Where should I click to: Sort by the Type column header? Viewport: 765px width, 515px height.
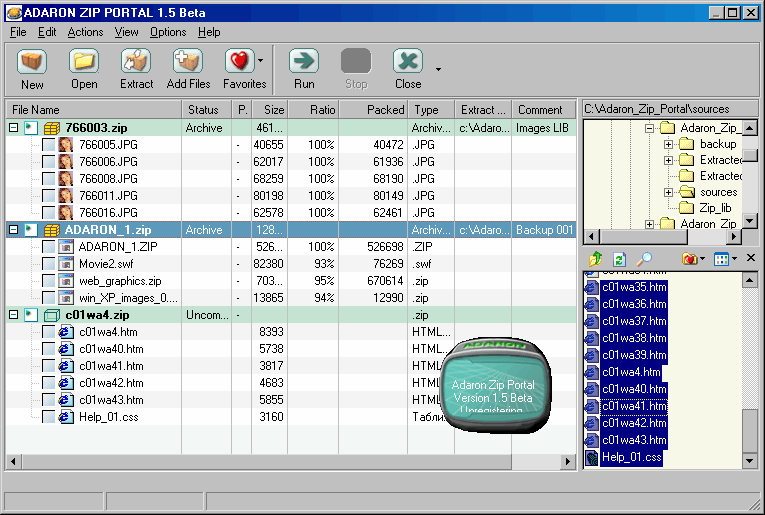click(x=431, y=110)
